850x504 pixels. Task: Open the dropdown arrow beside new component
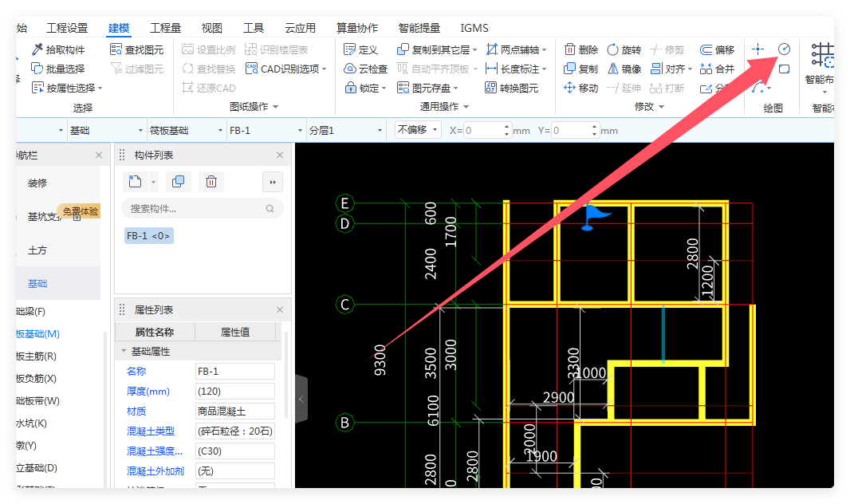click(x=153, y=182)
